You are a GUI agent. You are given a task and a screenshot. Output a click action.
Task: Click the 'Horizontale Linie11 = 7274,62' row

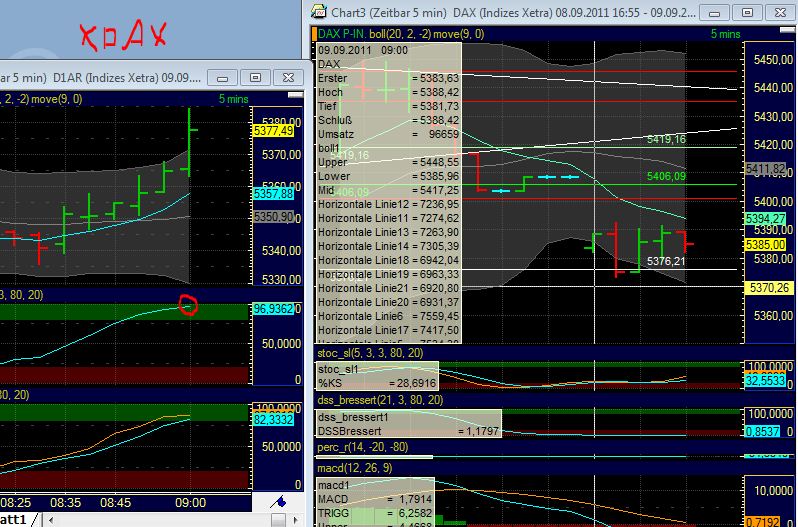[x=388, y=218]
